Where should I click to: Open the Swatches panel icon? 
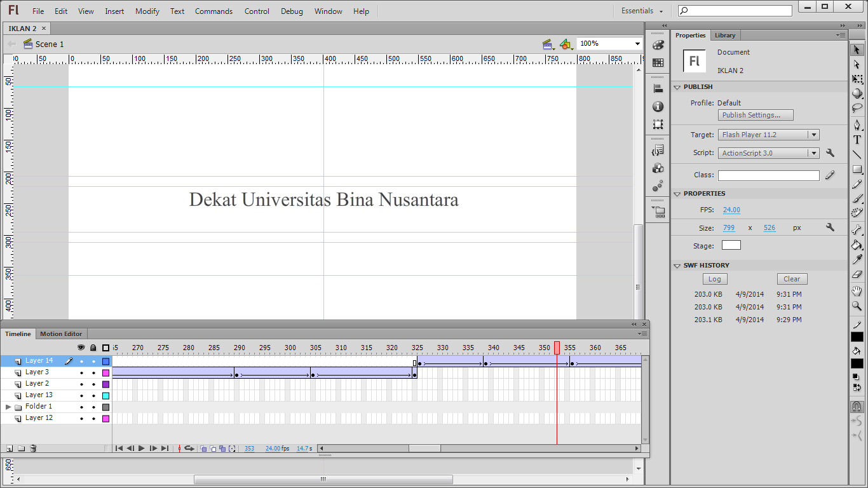[x=658, y=63]
